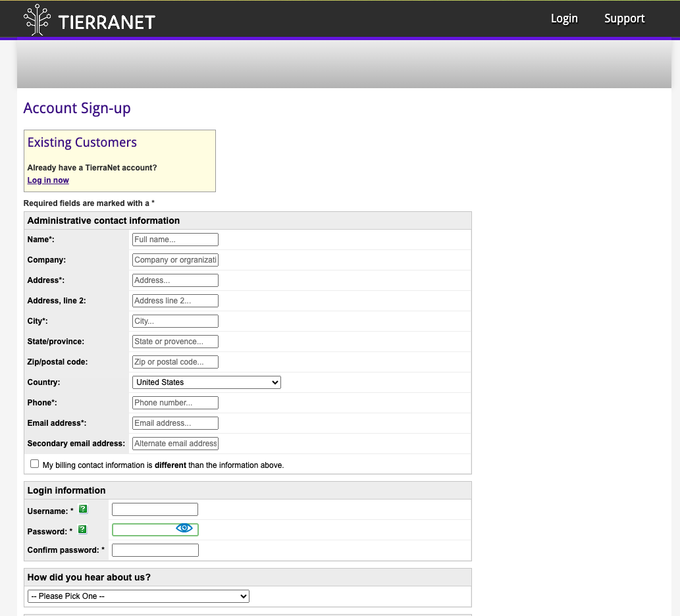Focus the Alternate email address field
Viewport: 680px width, 616px height.
tap(175, 444)
